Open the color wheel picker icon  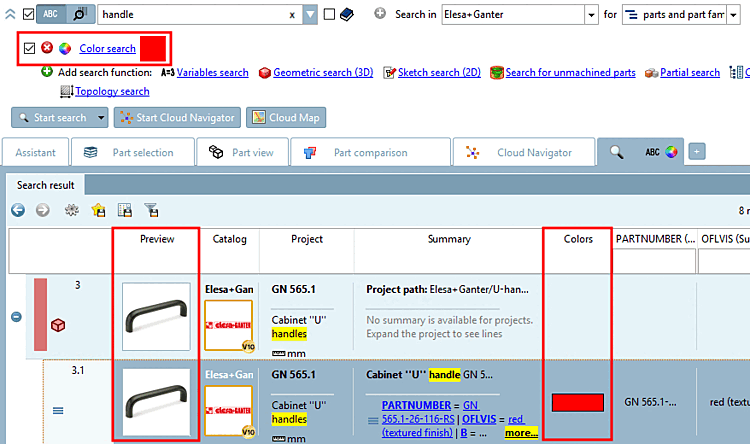click(65, 48)
